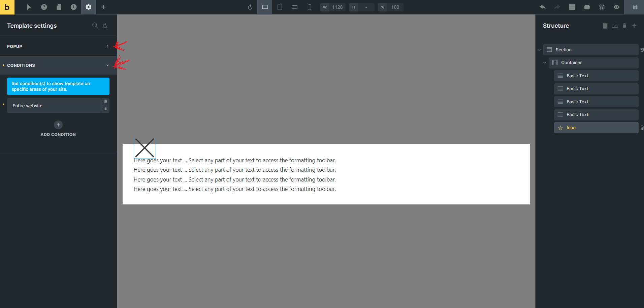Switch to tablet portrait breakpoint view
The width and height of the screenshot is (644, 308).
(x=280, y=7)
